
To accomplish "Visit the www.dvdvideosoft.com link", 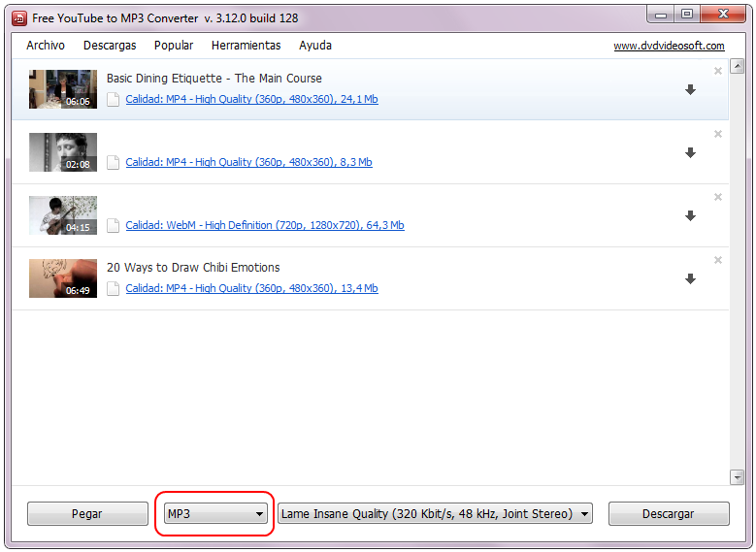I will (x=669, y=47).
